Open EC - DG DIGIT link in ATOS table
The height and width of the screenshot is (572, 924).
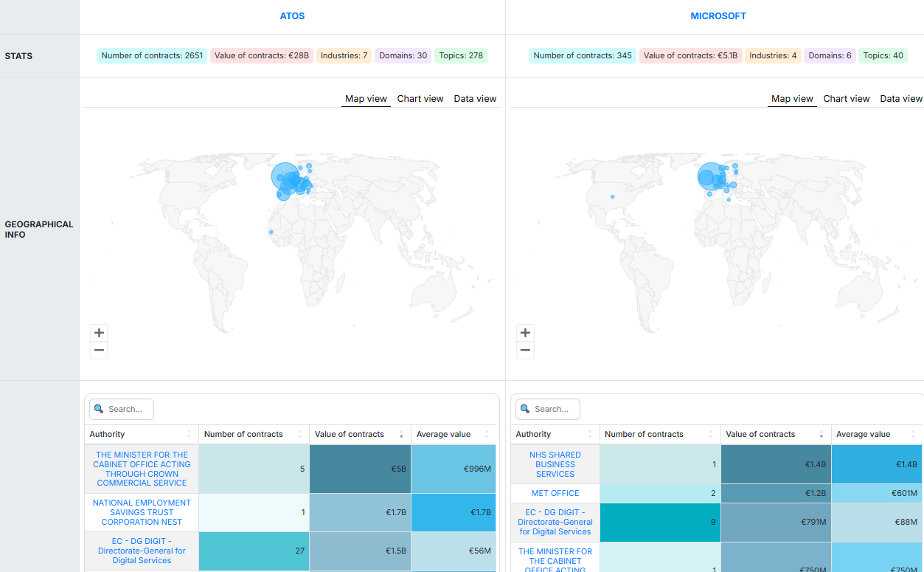[x=142, y=551]
